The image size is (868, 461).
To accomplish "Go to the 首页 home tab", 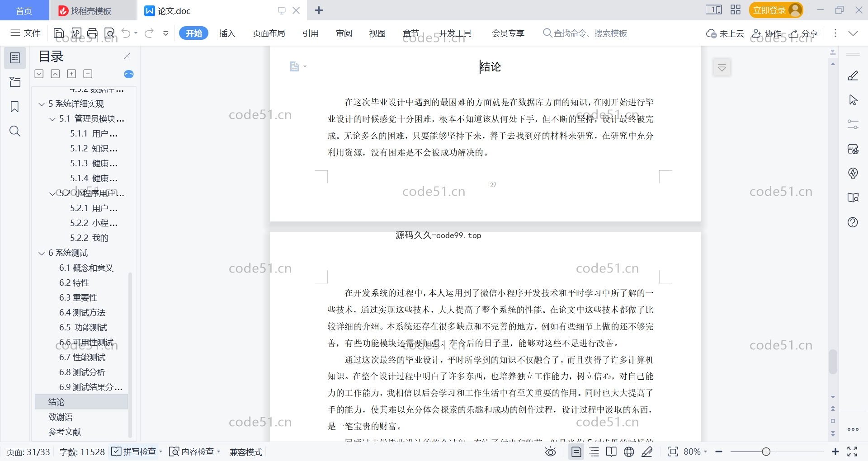I will coord(24,10).
